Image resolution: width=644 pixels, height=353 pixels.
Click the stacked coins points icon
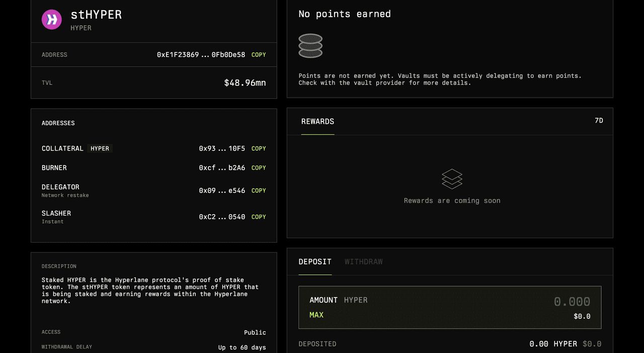click(x=310, y=46)
